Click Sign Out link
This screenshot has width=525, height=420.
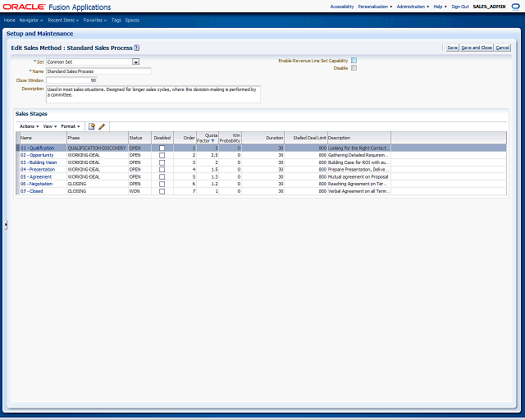(x=460, y=7)
